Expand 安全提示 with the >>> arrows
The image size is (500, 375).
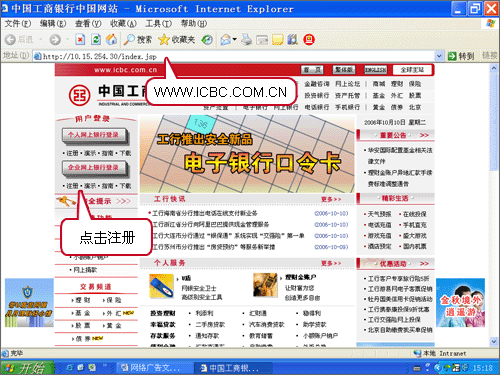click(x=123, y=201)
